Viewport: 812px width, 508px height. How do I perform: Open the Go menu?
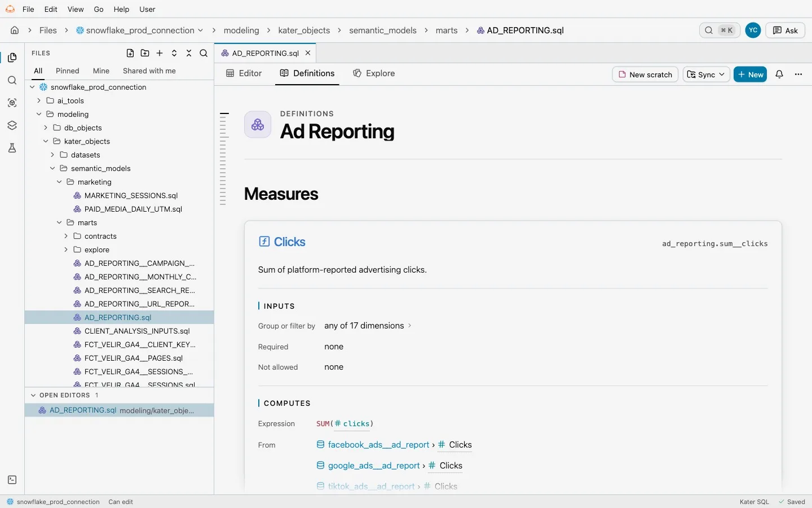pos(99,9)
